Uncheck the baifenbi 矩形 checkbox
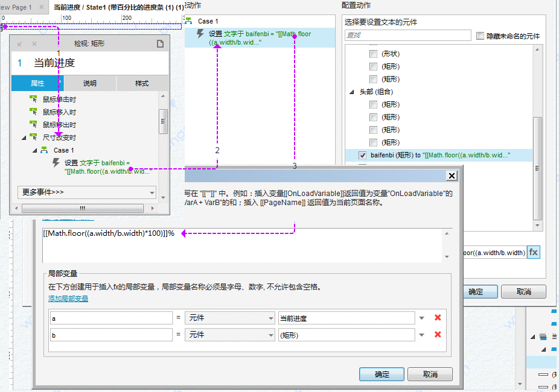This screenshot has width=559, height=392. pyautogui.click(x=363, y=155)
